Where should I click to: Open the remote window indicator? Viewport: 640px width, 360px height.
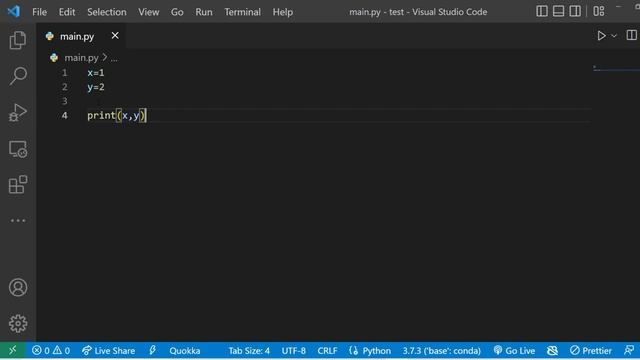(13, 350)
